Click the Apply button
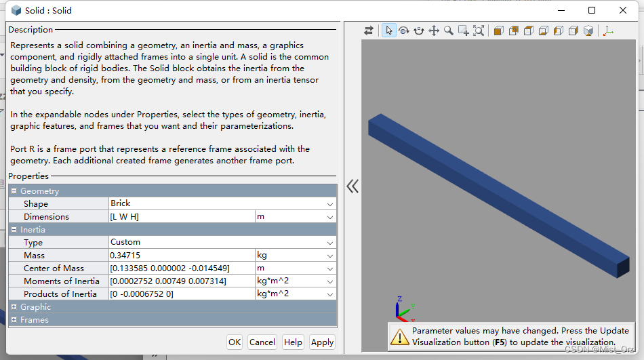Image resolution: width=644 pixels, height=360 pixels. pos(322,342)
